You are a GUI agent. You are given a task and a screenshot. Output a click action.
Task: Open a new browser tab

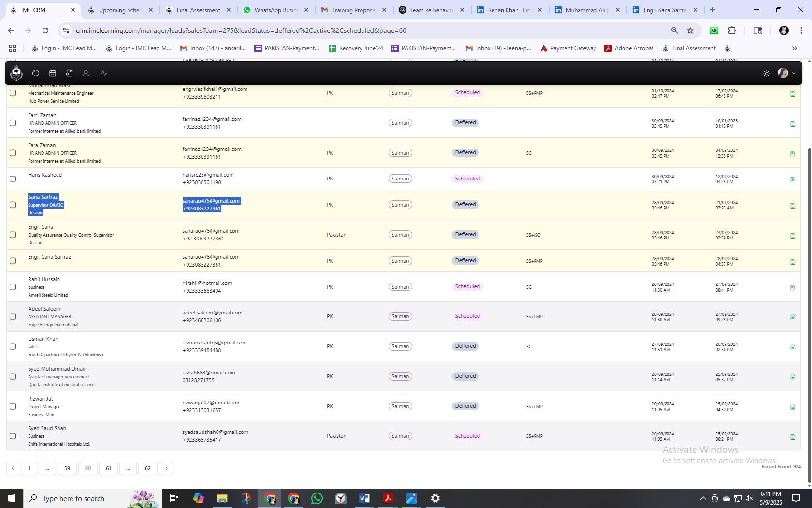point(712,10)
